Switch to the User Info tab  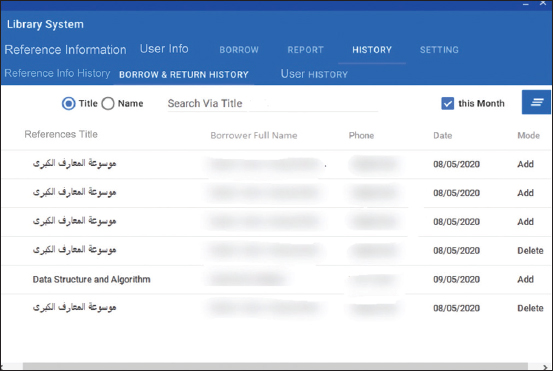(x=164, y=49)
